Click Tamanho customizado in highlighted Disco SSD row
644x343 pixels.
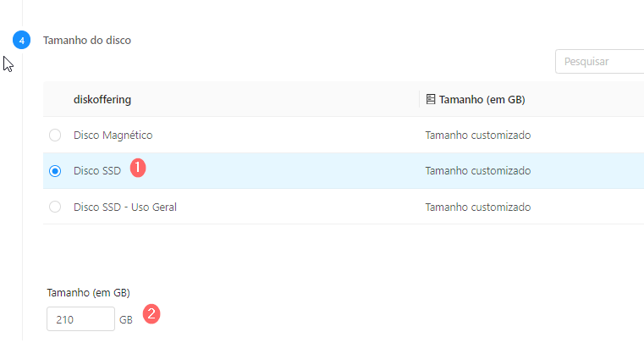[x=478, y=171]
